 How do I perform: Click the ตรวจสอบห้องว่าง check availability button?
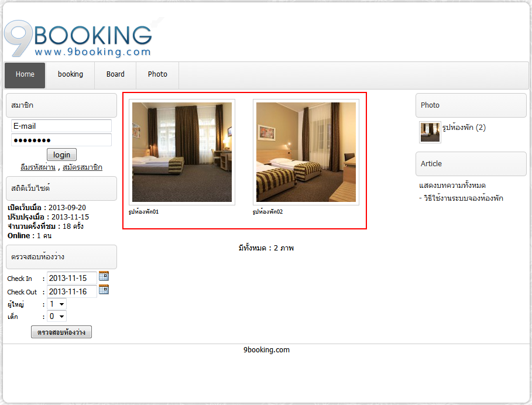point(61,332)
